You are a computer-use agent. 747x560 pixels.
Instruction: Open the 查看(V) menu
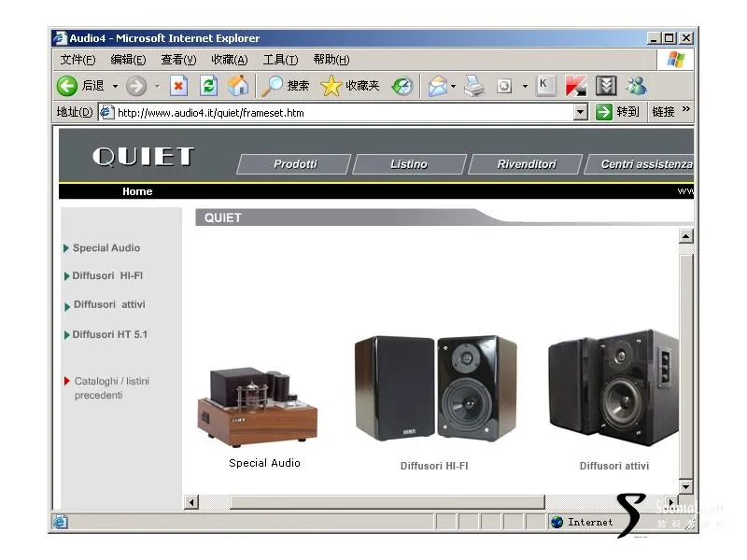point(178,60)
